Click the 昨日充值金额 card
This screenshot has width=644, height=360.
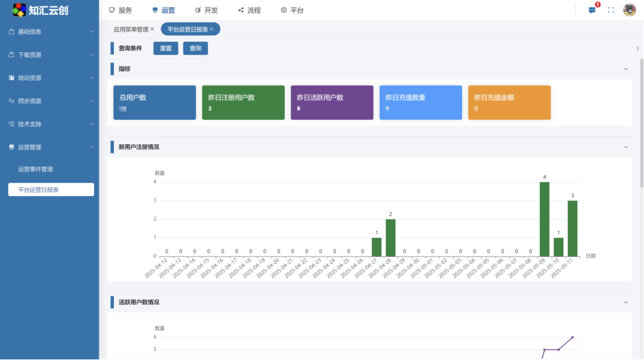point(509,102)
